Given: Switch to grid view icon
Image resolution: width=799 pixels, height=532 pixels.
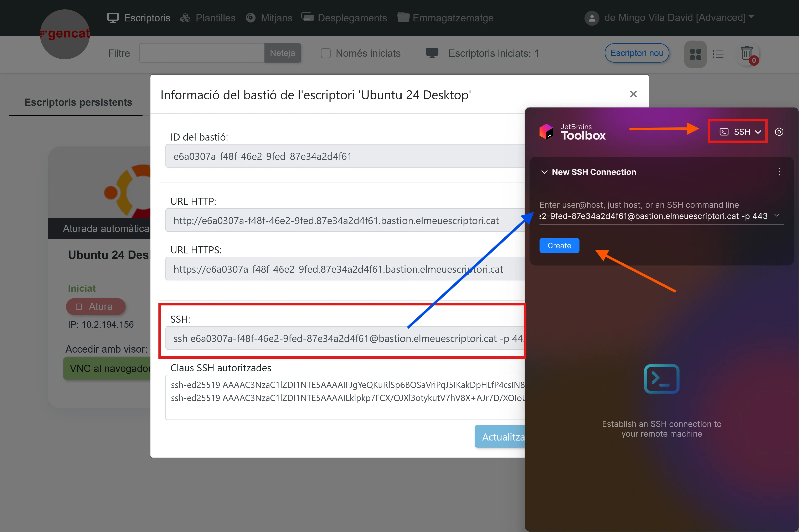Looking at the screenshot, I should [x=695, y=54].
